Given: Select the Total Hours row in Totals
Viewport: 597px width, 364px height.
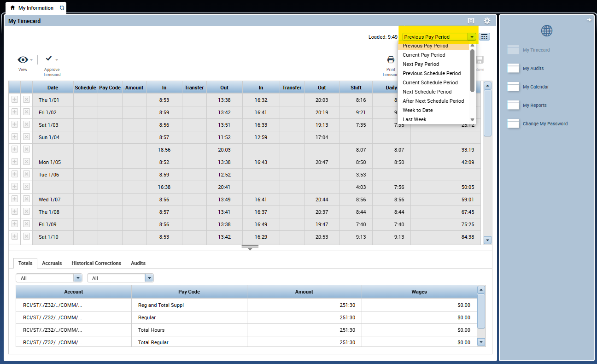Looking at the screenshot, I should click(246, 330).
